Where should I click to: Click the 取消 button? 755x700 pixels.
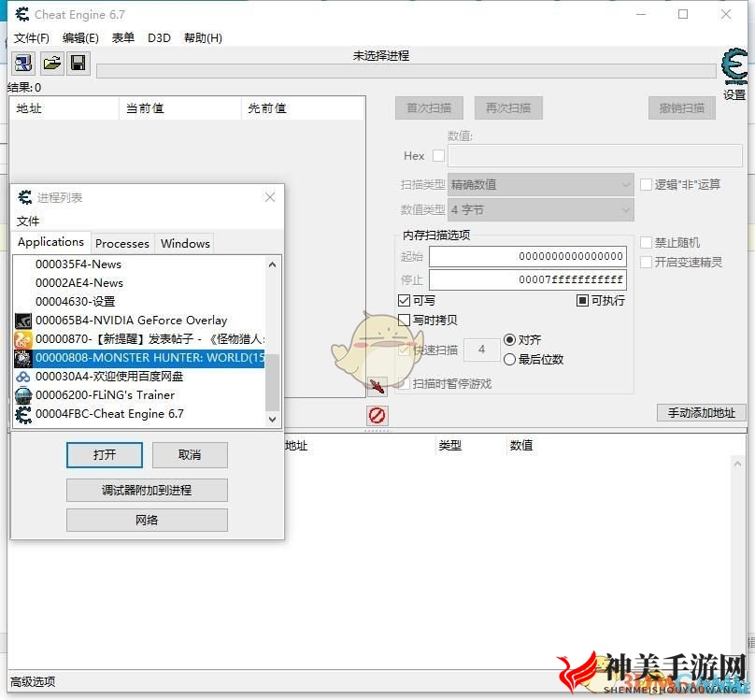coord(190,455)
